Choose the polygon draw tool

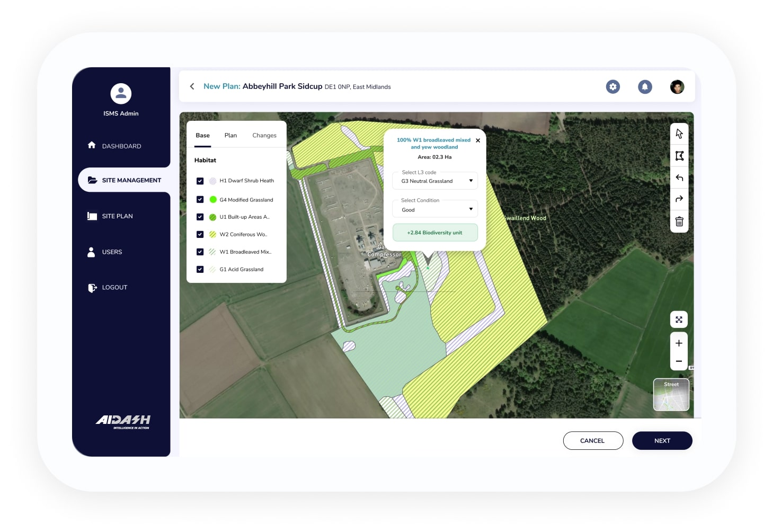679,156
